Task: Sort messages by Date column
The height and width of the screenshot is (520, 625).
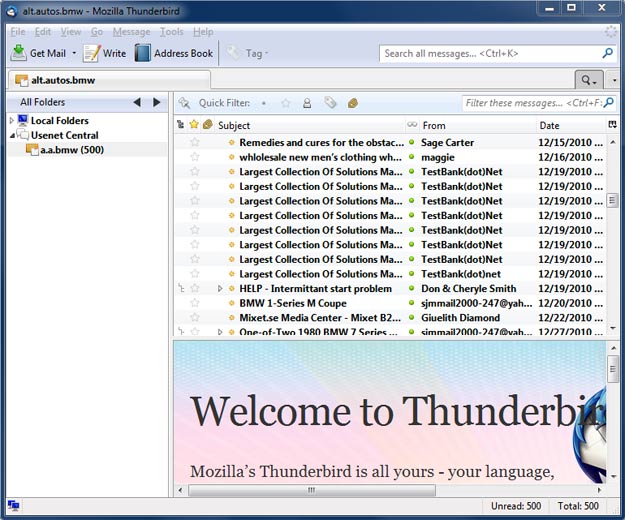Action: point(570,126)
